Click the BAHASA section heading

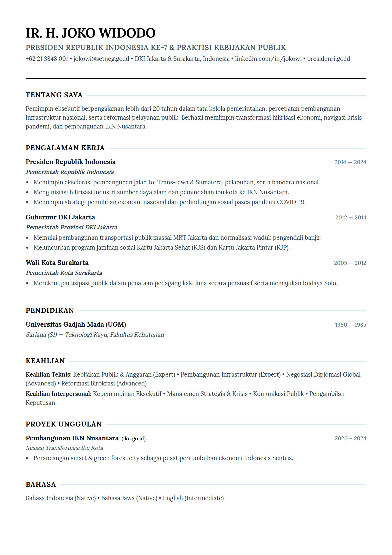point(41,485)
